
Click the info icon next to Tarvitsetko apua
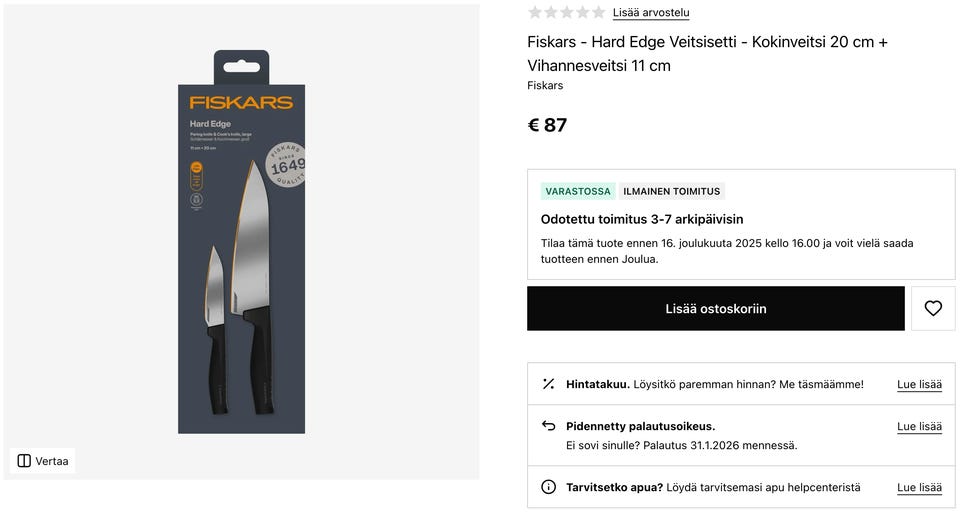pos(548,488)
